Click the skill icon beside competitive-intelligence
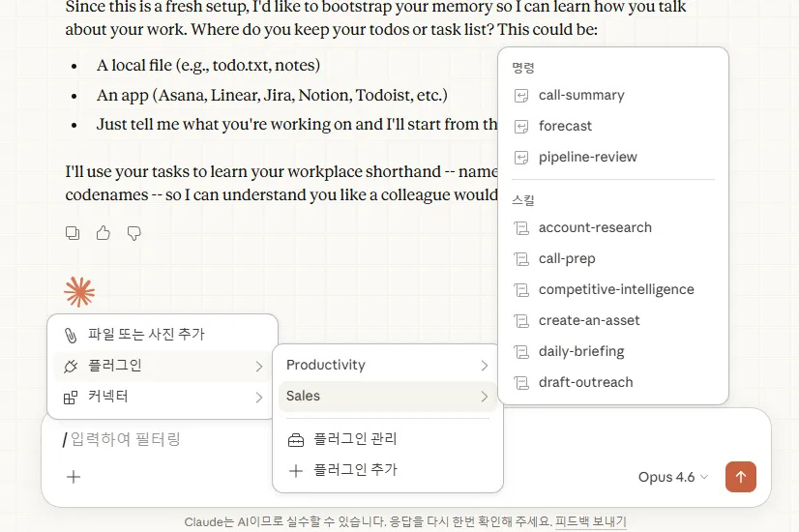The width and height of the screenshot is (799, 532). pos(521,290)
